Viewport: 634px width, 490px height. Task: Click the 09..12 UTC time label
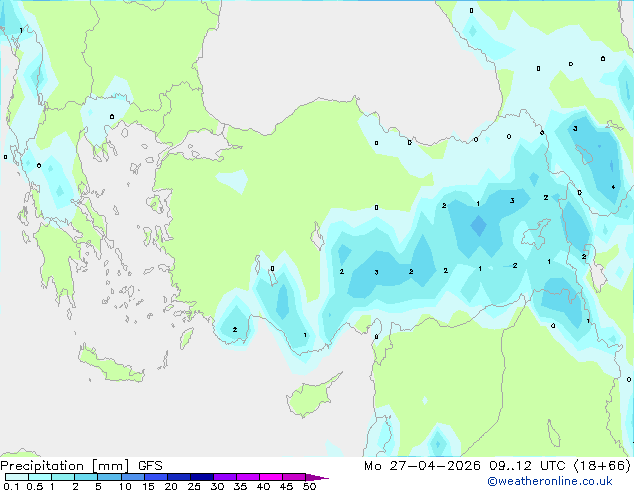[x=527, y=466]
